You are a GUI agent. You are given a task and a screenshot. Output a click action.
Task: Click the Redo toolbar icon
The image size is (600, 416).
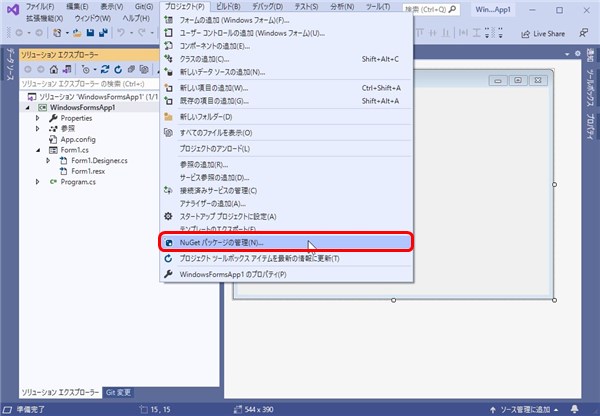pyautogui.click(x=142, y=33)
